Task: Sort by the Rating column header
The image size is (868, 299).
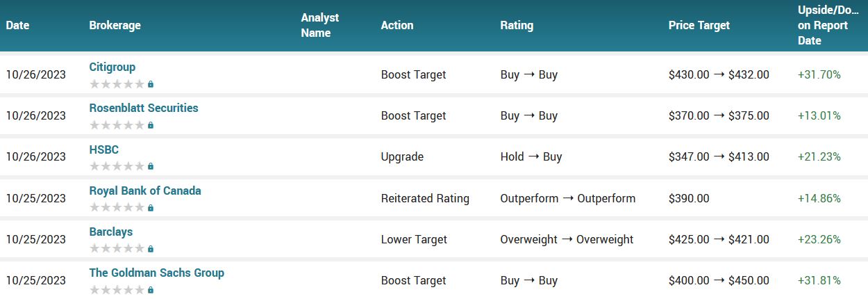Action: (x=517, y=26)
